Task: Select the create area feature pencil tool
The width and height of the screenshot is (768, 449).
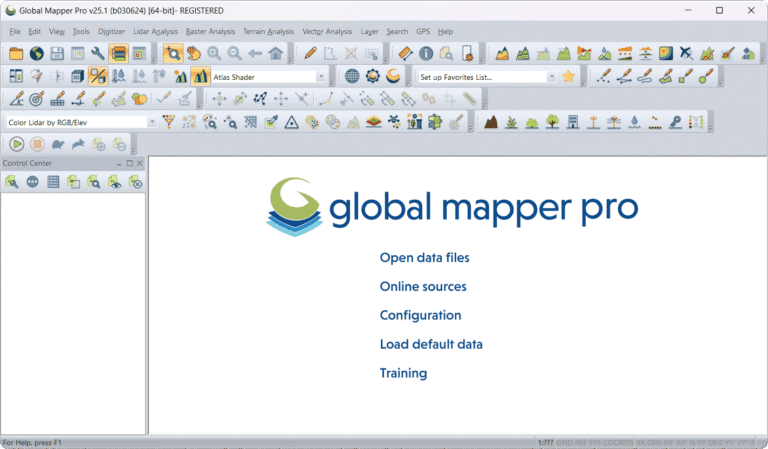Action: 665,76
